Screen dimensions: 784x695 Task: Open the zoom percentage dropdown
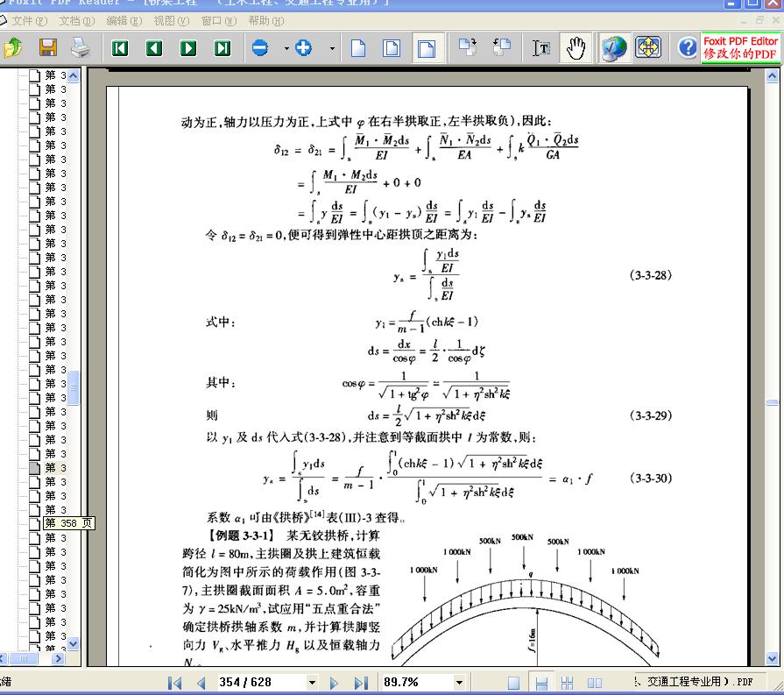coord(459,683)
